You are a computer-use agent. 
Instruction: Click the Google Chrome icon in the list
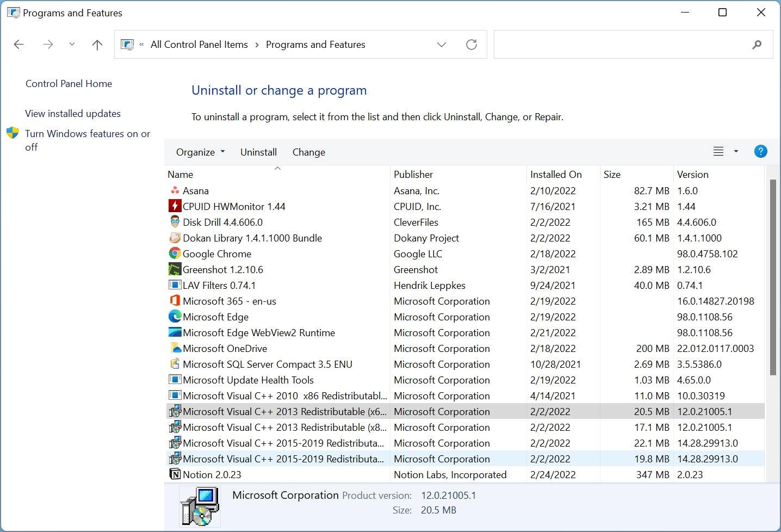(175, 253)
